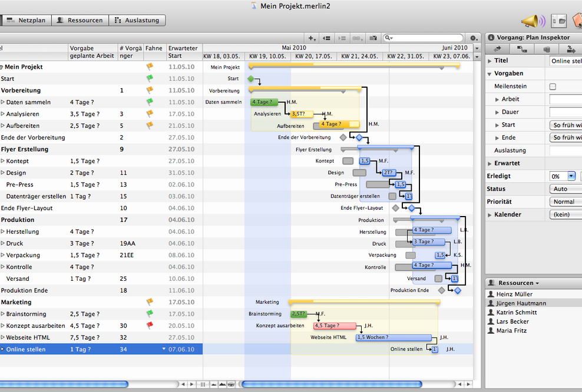
Task: Click the info icon in Plan Inspektor header
Action: point(491,37)
